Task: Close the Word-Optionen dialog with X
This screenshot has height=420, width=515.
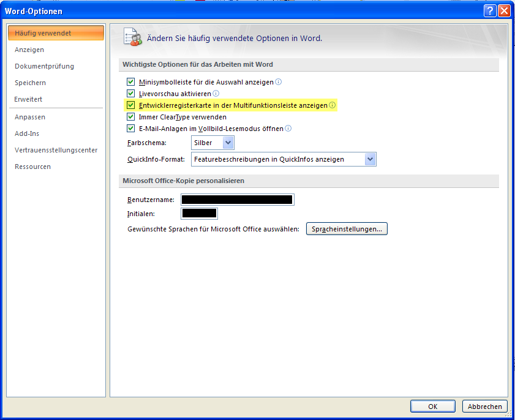Action: pyautogui.click(x=504, y=11)
